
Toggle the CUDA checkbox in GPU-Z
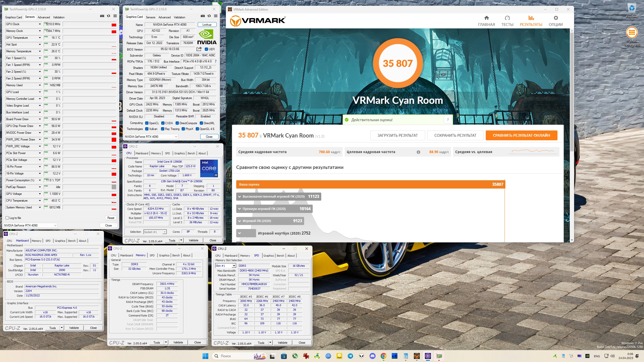163,123
